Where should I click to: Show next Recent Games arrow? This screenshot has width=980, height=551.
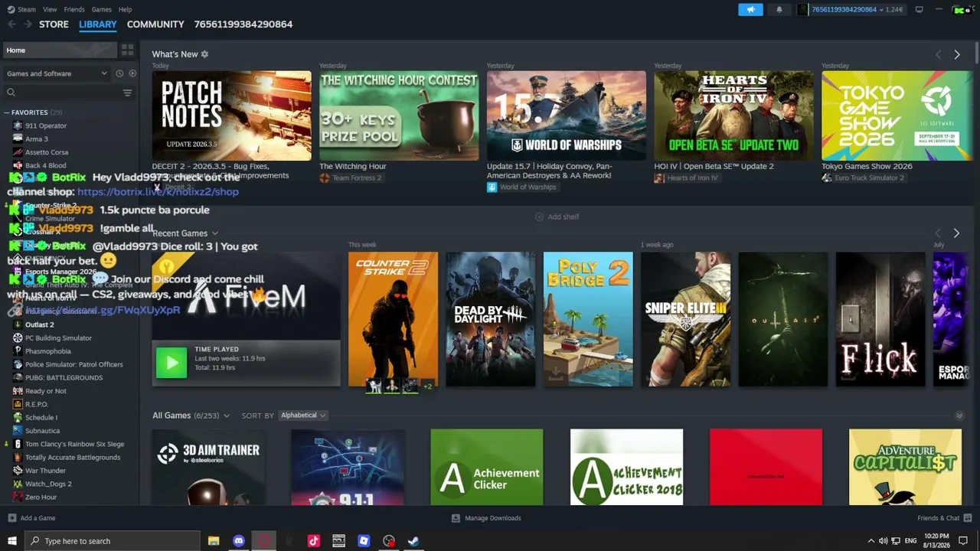tap(956, 233)
